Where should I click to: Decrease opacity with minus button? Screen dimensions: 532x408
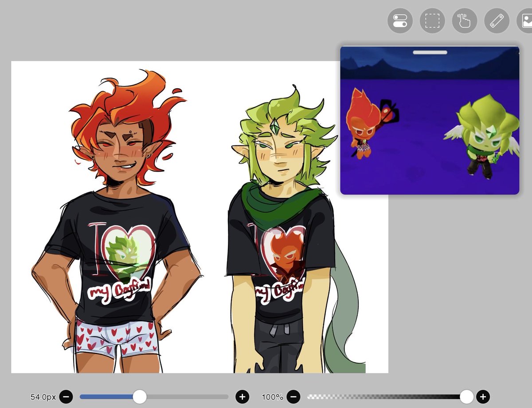tap(293, 396)
